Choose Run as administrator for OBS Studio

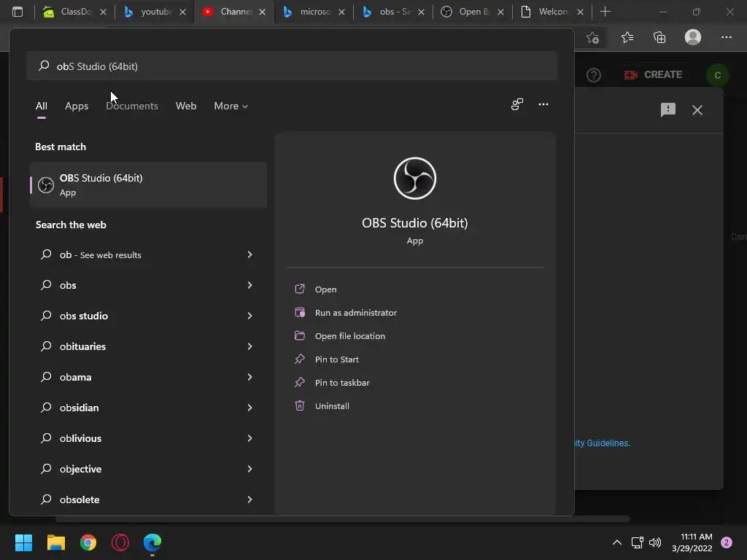tap(356, 312)
